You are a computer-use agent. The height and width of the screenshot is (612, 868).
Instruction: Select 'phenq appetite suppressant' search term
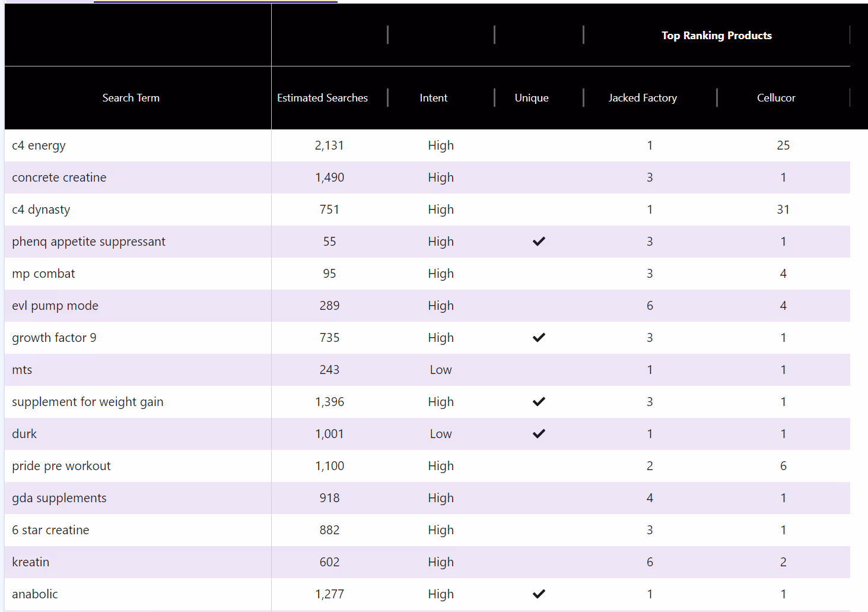88,242
